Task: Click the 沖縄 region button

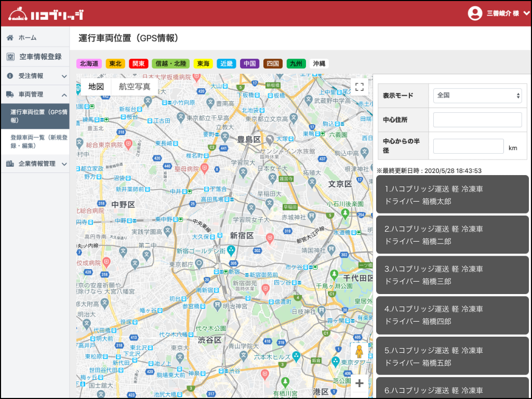Action: (319, 63)
